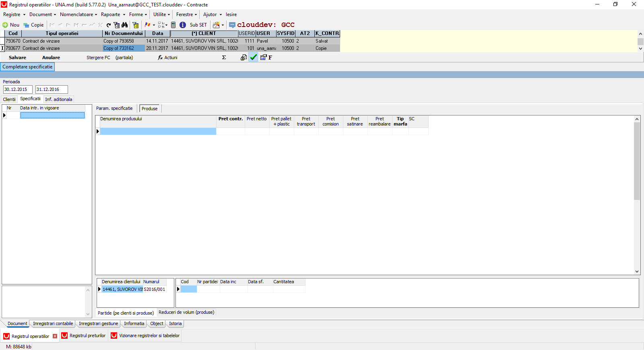Click the period start date field 30.12.2015
Image resolution: width=644 pixels, height=350 pixels.
(x=18, y=89)
